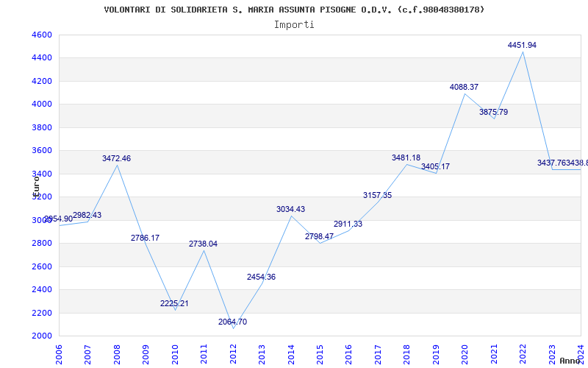Click the 'Euro' y-axis title

pos(36,185)
